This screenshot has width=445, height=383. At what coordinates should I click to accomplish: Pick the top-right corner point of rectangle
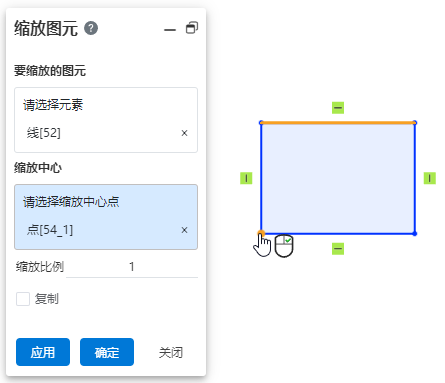(x=415, y=123)
